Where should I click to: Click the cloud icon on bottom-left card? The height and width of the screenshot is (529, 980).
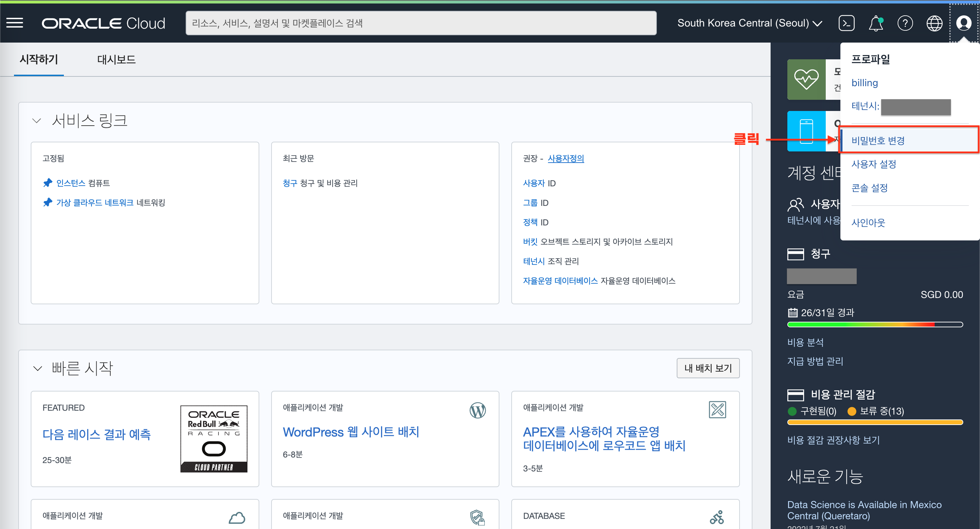point(237,517)
